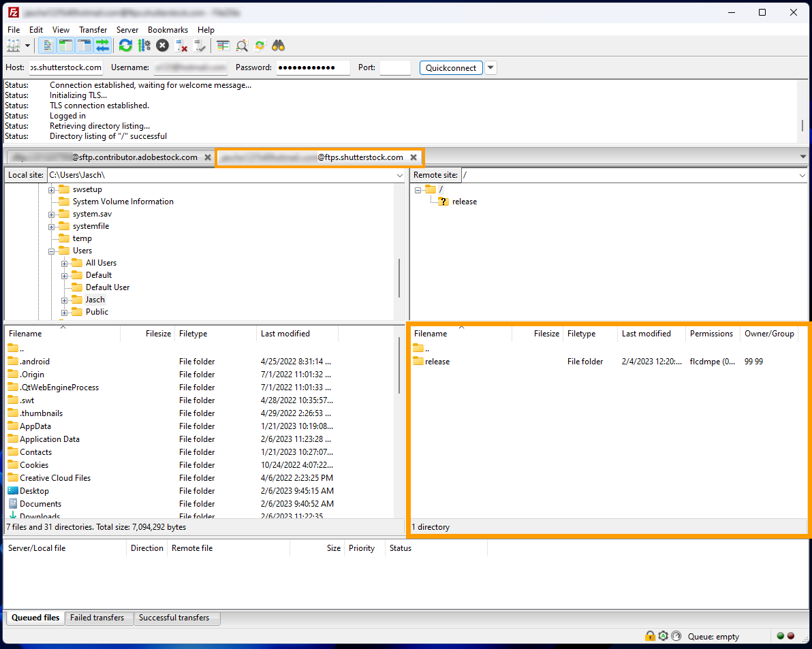Disconnect from the current server

pyautogui.click(x=181, y=46)
